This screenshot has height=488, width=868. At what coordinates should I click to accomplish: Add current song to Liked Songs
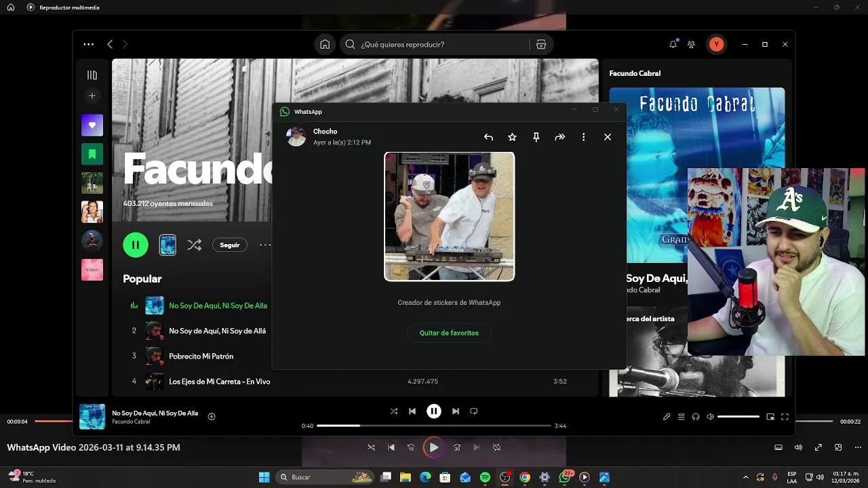pyautogui.click(x=212, y=417)
